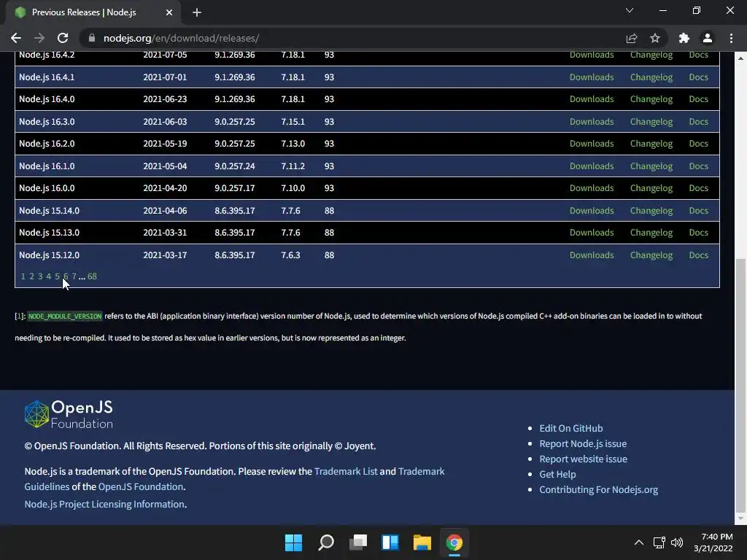Open File Explorer from taskbar

[x=422, y=542]
